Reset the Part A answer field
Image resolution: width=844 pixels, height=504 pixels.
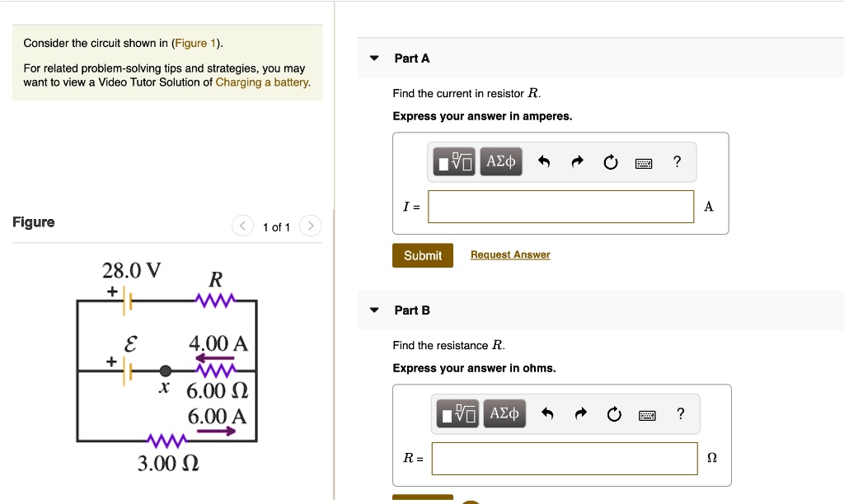pos(610,161)
